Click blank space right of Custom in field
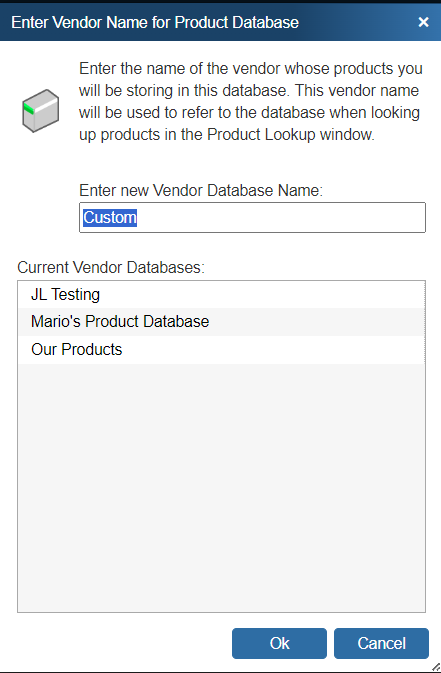 pyautogui.click(x=279, y=218)
